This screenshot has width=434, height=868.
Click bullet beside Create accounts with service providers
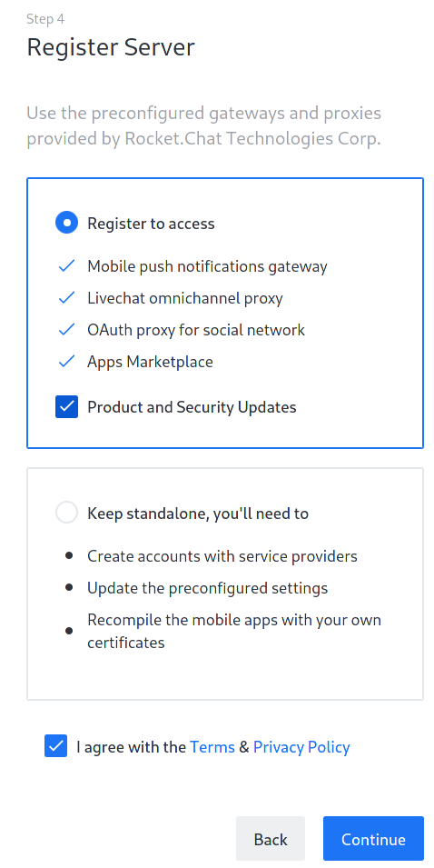(69, 555)
